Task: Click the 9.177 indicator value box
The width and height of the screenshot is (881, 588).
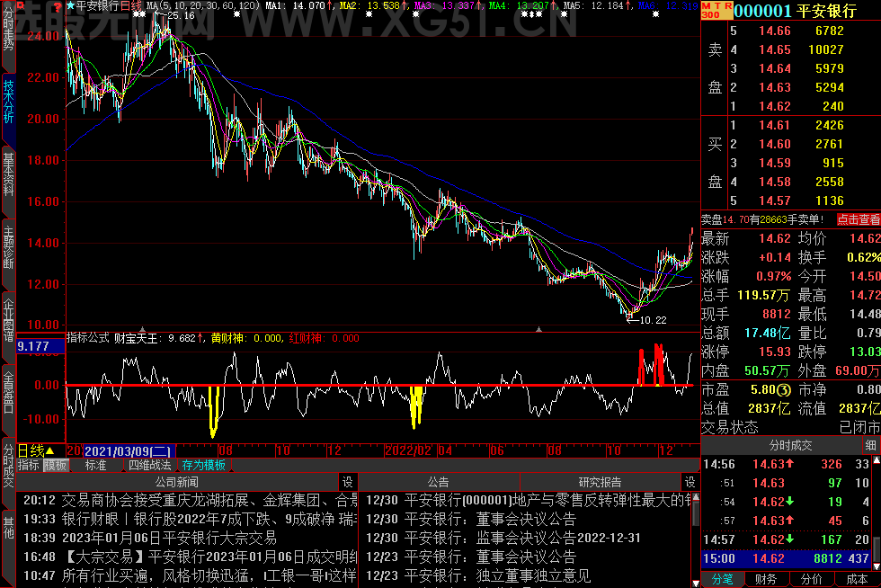Action: pos(40,346)
